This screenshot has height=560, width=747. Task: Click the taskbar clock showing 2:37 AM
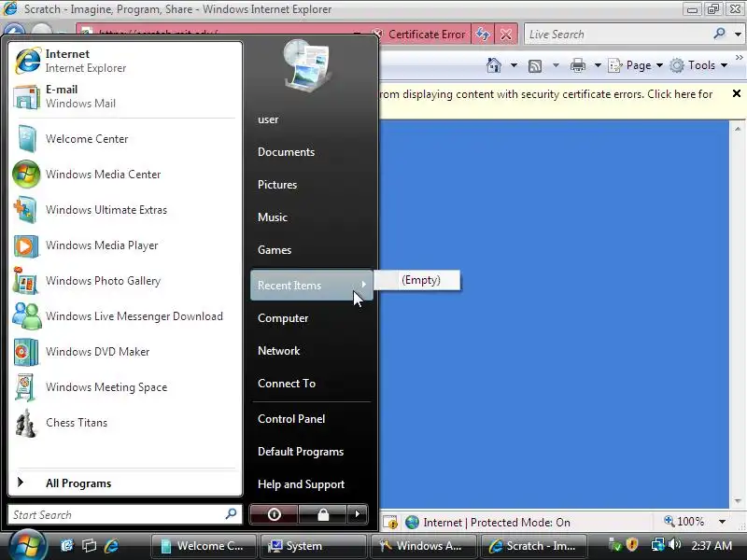pyautogui.click(x=712, y=546)
